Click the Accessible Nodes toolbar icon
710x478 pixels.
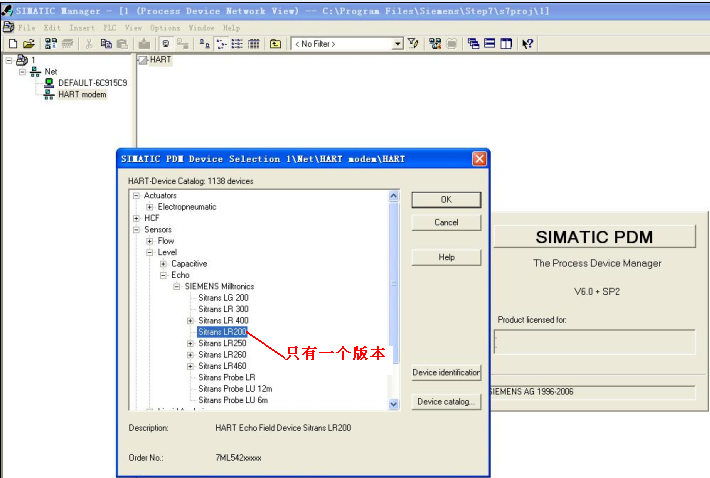coord(51,43)
